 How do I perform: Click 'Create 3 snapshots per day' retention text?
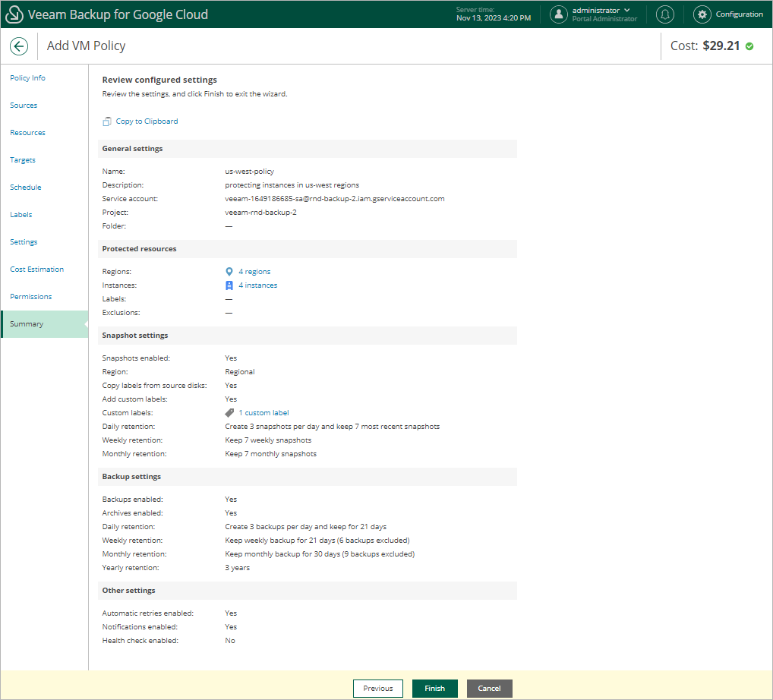click(x=333, y=427)
